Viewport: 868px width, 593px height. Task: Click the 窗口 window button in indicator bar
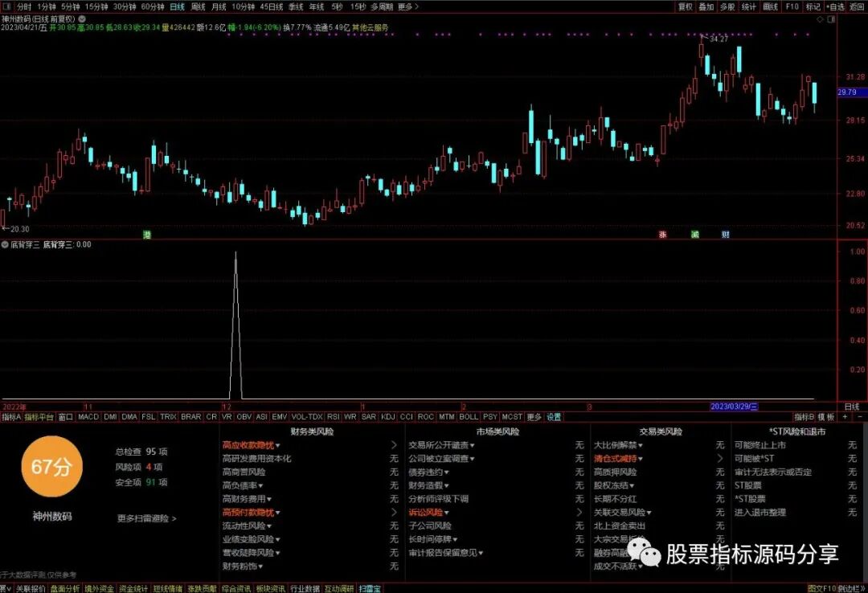tap(66, 416)
